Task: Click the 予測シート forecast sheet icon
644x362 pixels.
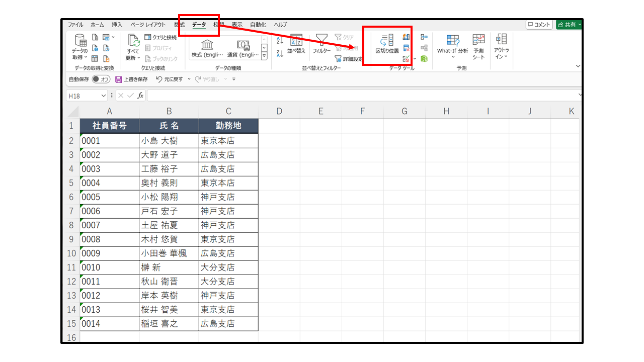Action: click(x=478, y=46)
